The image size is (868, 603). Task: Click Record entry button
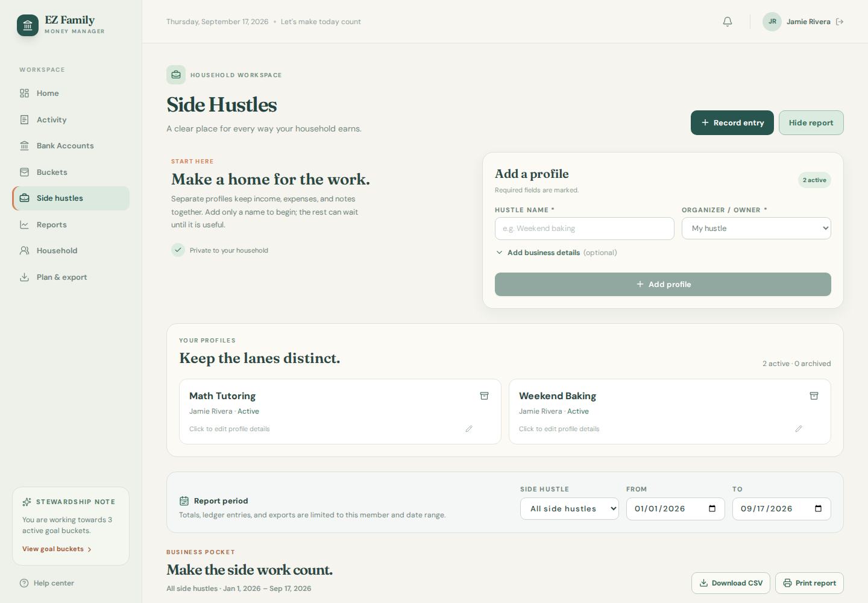[x=732, y=122]
